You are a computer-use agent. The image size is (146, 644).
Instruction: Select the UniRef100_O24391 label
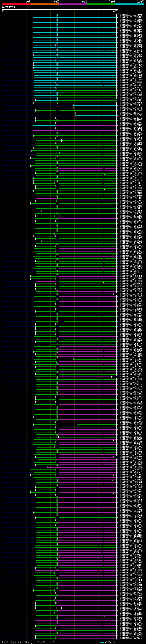[x=131, y=364]
